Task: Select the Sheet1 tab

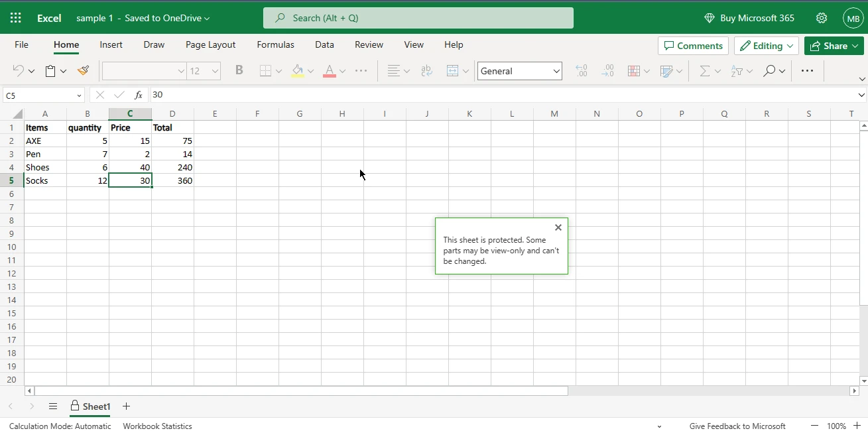Action: [x=90, y=406]
